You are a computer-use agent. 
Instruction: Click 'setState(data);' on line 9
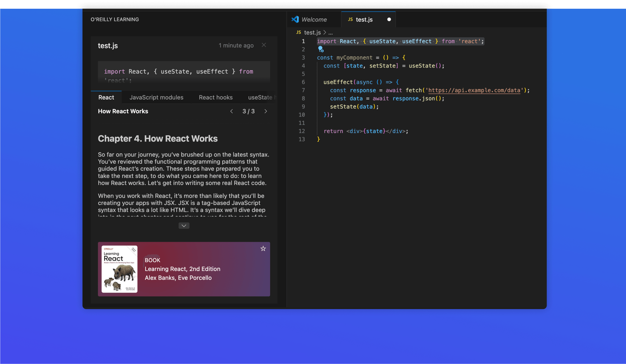354,107
